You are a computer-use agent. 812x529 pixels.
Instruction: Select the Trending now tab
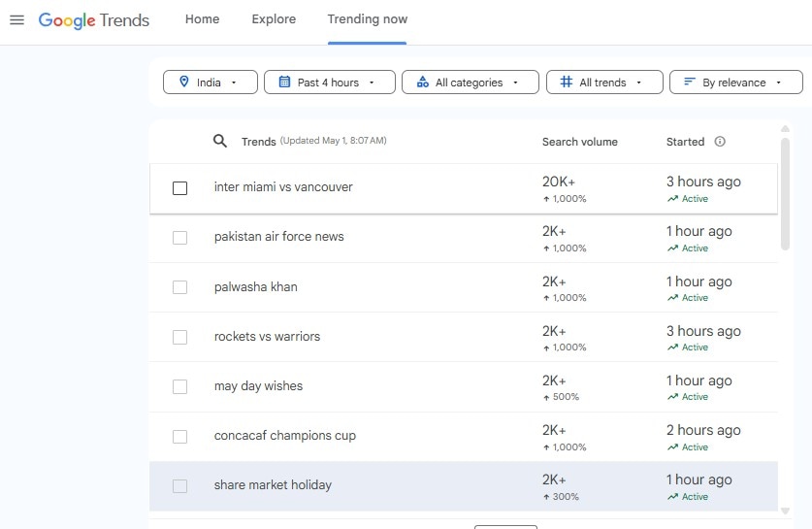[367, 19]
